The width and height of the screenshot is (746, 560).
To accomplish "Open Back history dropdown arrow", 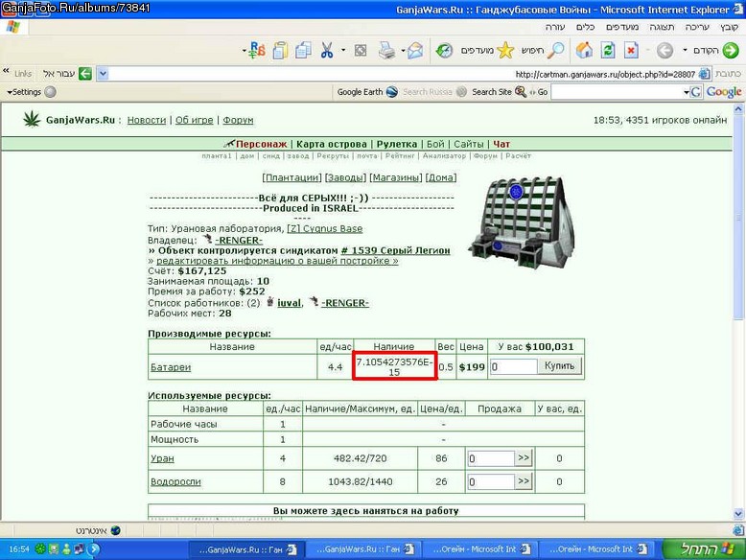I will [x=685, y=50].
